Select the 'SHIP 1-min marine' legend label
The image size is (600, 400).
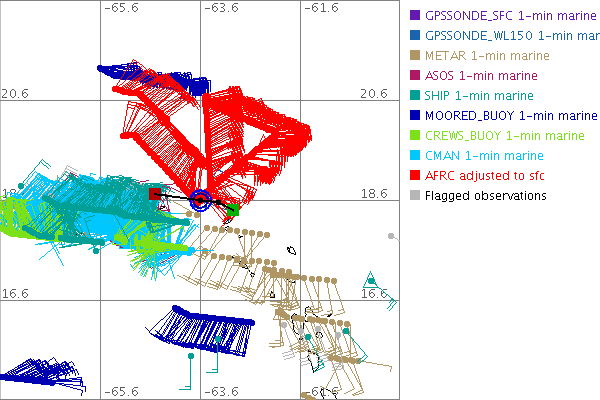click(480, 95)
